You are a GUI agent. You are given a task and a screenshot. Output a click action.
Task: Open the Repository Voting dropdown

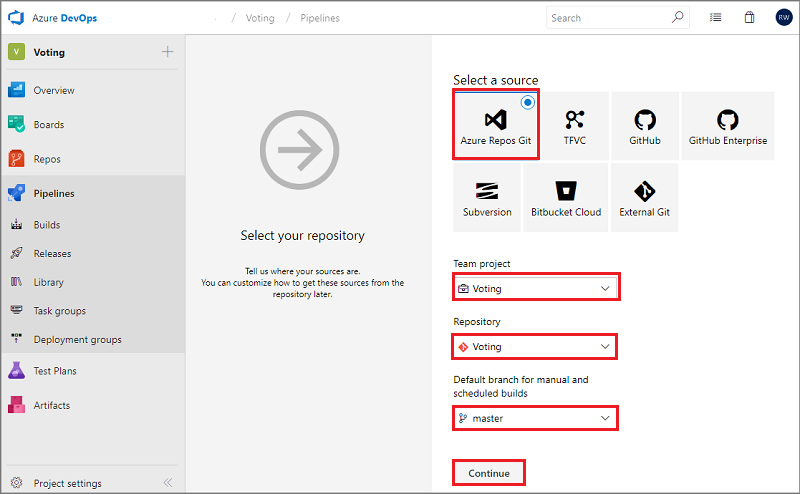coord(535,347)
